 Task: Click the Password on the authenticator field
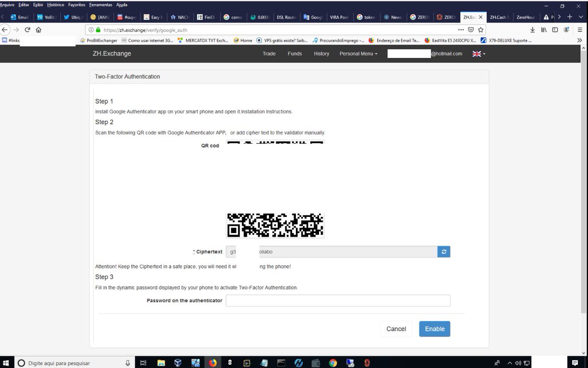(338, 301)
